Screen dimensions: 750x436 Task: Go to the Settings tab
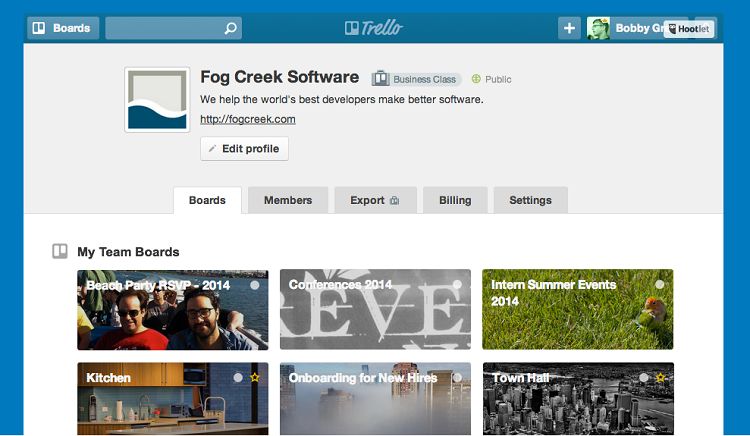tap(530, 200)
